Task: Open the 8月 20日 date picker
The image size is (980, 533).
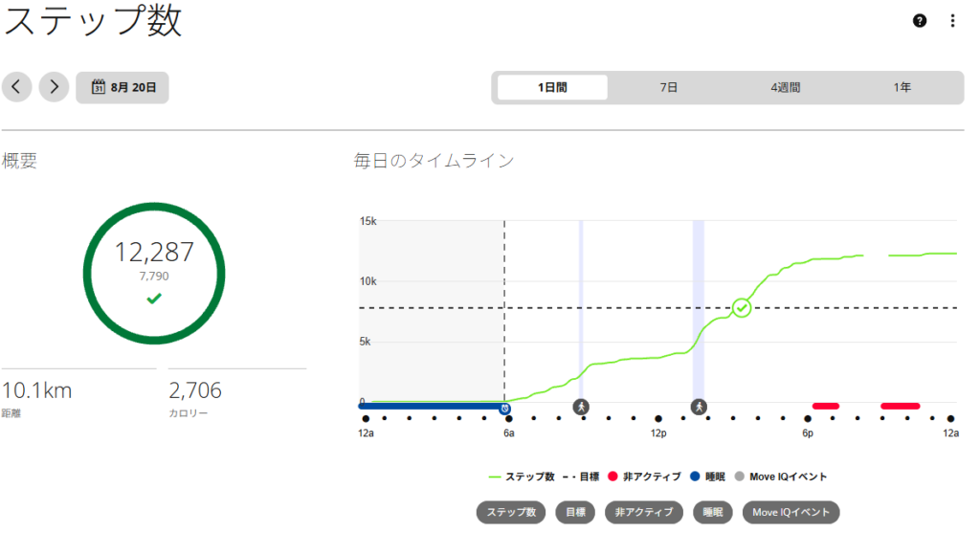Action: [x=122, y=87]
